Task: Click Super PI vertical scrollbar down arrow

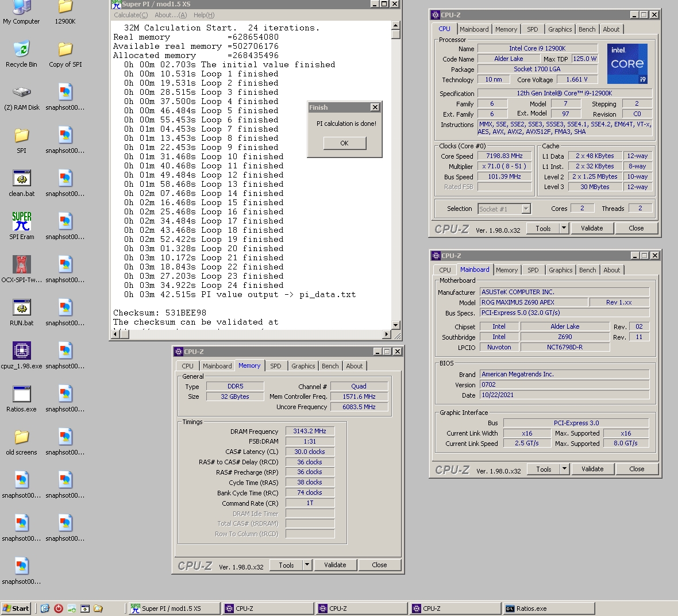Action: tap(396, 325)
